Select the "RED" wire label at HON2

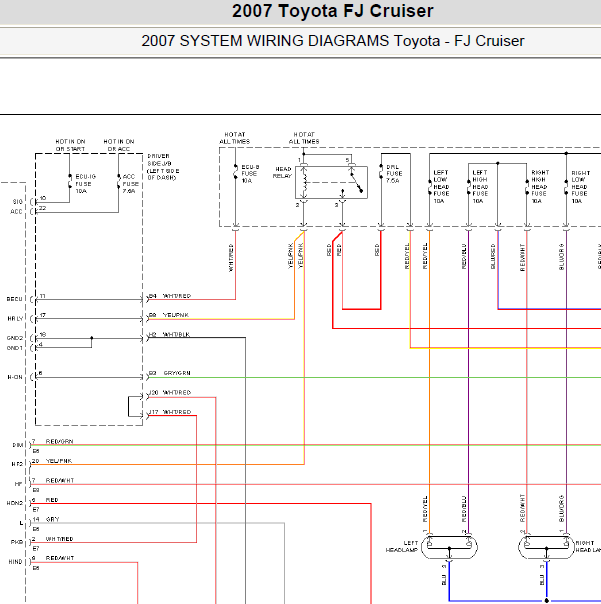52,500
